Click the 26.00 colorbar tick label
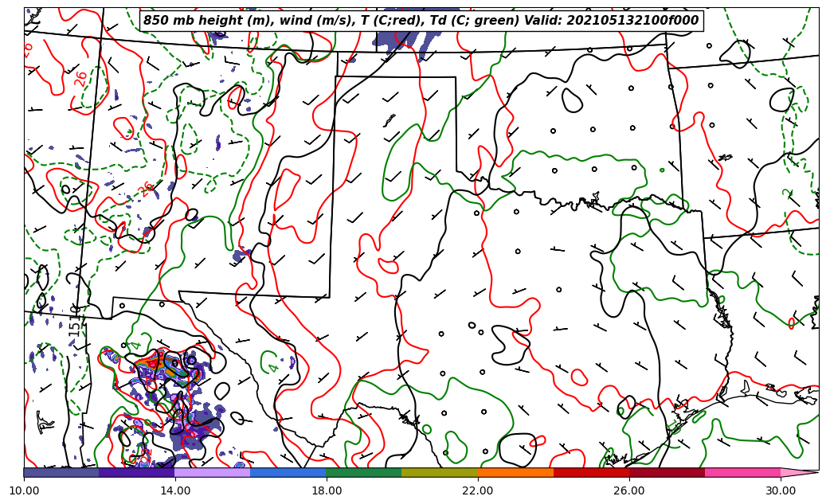Image resolution: width=826 pixels, height=504 pixels. 629,490
